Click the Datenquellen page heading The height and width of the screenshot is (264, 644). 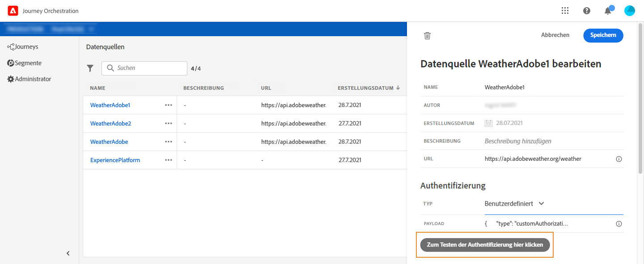pyautogui.click(x=105, y=47)
